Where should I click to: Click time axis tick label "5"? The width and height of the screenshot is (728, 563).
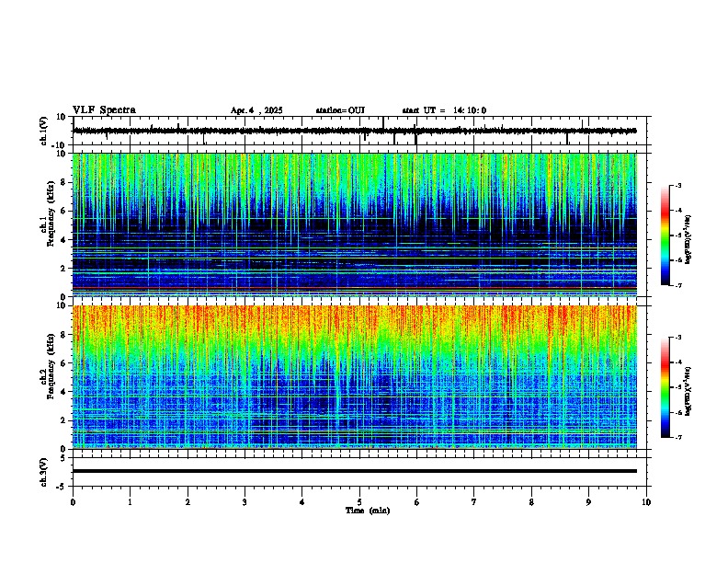(x=359, y=502)
